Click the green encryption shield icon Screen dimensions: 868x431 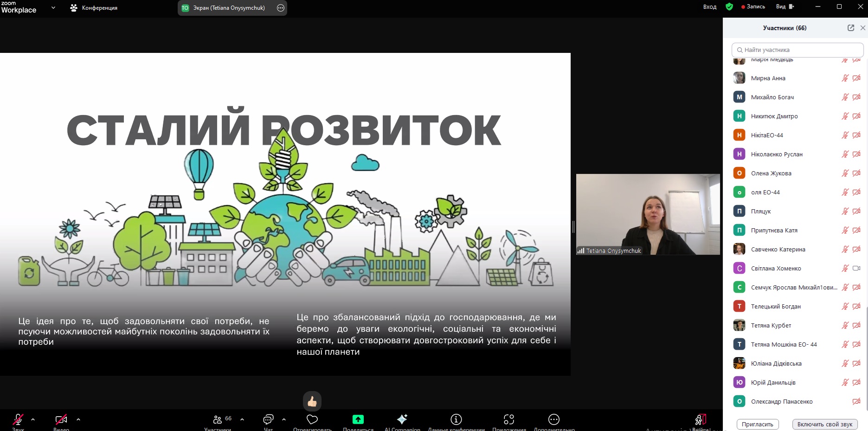[x=729, y=7]
